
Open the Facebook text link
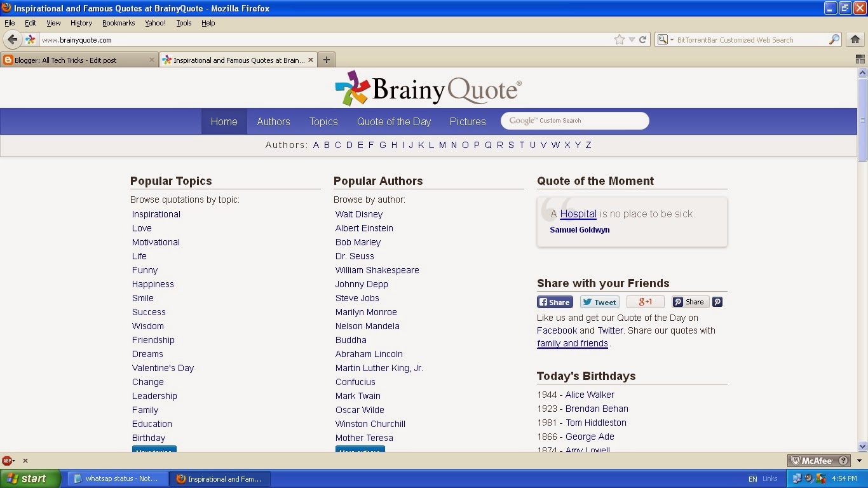point(557,330)
